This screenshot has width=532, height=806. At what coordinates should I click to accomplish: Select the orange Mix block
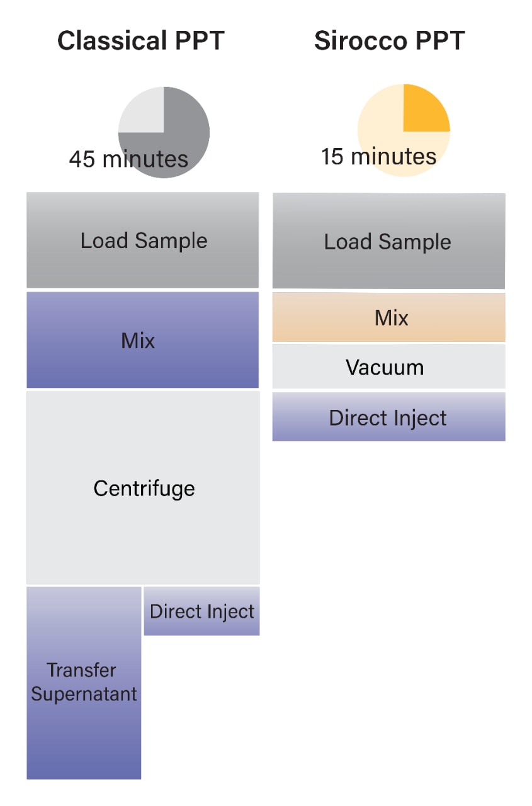pyautogui.click(x=388, y=317)
